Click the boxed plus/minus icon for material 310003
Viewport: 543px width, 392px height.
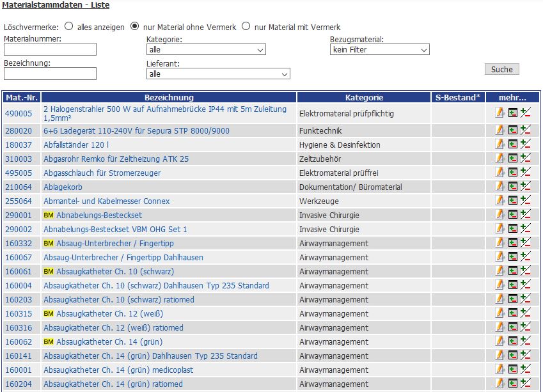click(x=513, y=159)
